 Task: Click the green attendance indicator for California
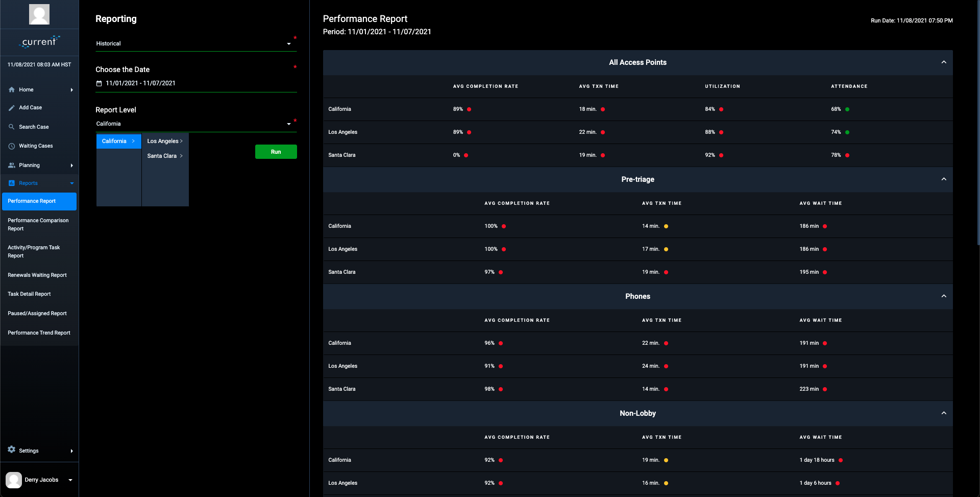(x=847, y=109)
